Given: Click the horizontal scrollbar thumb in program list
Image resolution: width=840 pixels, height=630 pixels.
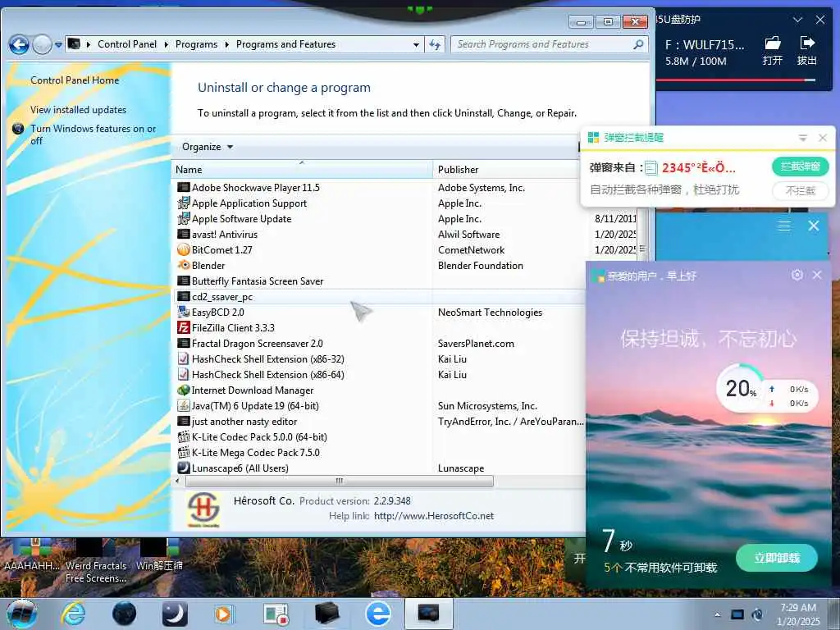Looking at the screenshot, I should point(339,481).
